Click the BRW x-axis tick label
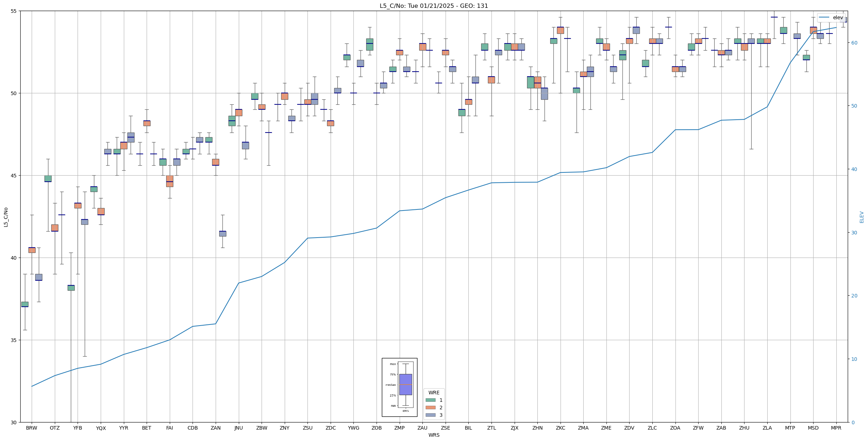 coord(32,428)
